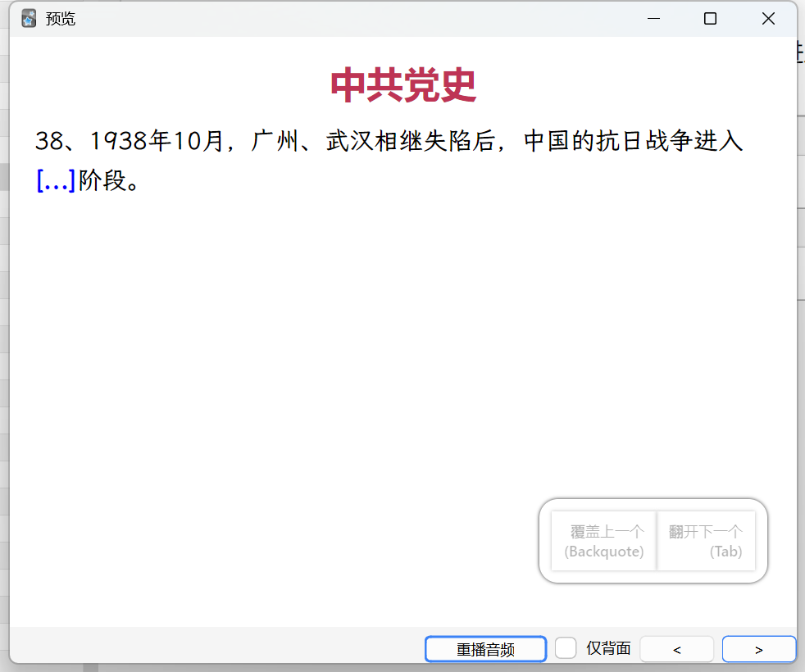This screenshot has width=805, height=672.
Task: Minimize the 预览 window
Action: click(x=653, y=19)
